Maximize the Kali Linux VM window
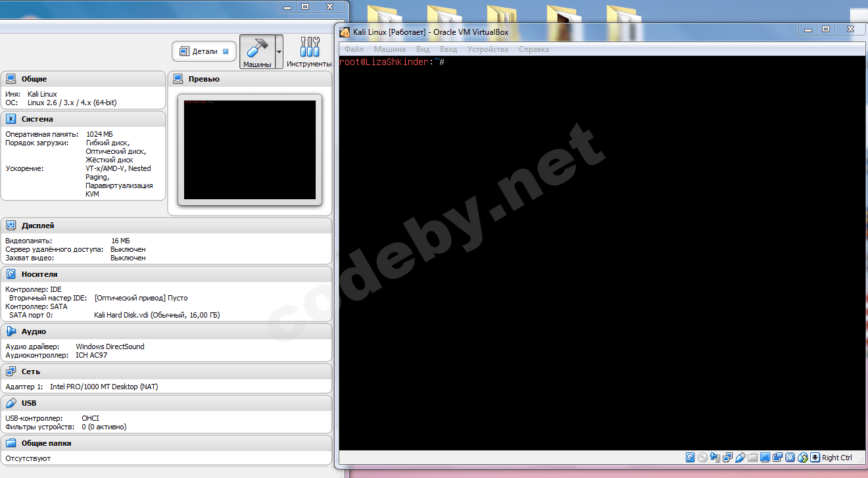 (x=826, y=30)
